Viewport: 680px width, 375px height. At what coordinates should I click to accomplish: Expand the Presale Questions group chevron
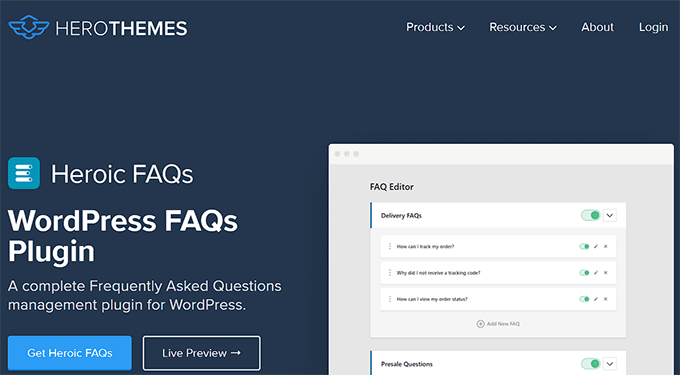(610, 364)
